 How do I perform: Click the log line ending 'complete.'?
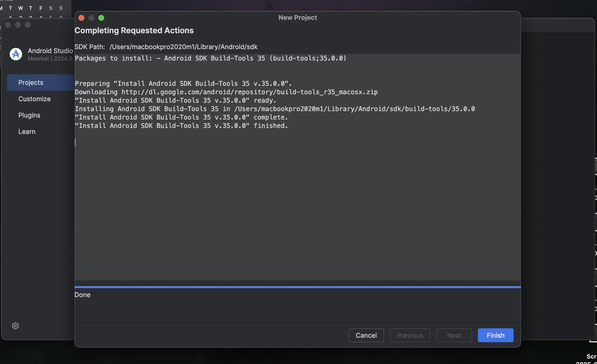[x=181, y=117]
